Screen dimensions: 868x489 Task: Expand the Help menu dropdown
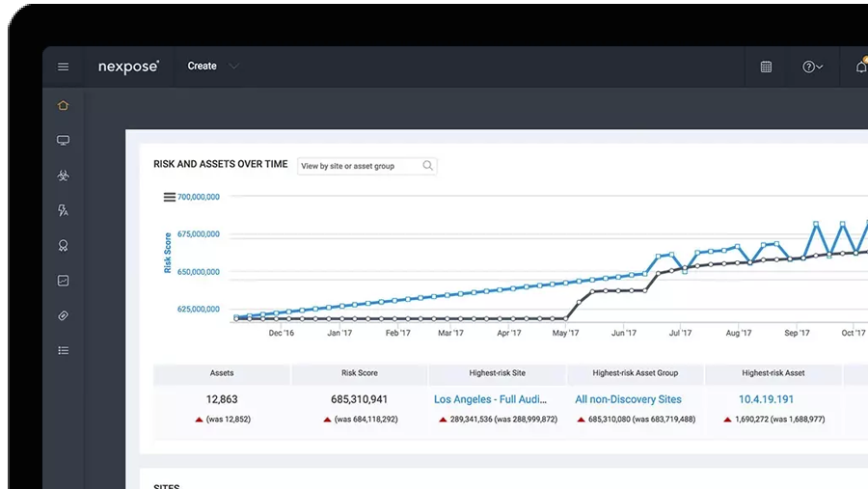813,67
